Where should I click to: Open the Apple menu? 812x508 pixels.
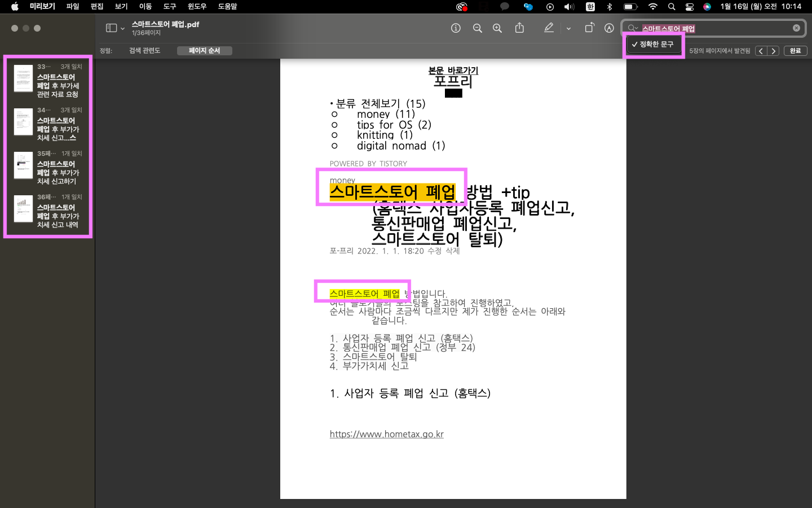pyautogui.click(x=15, y=7)
